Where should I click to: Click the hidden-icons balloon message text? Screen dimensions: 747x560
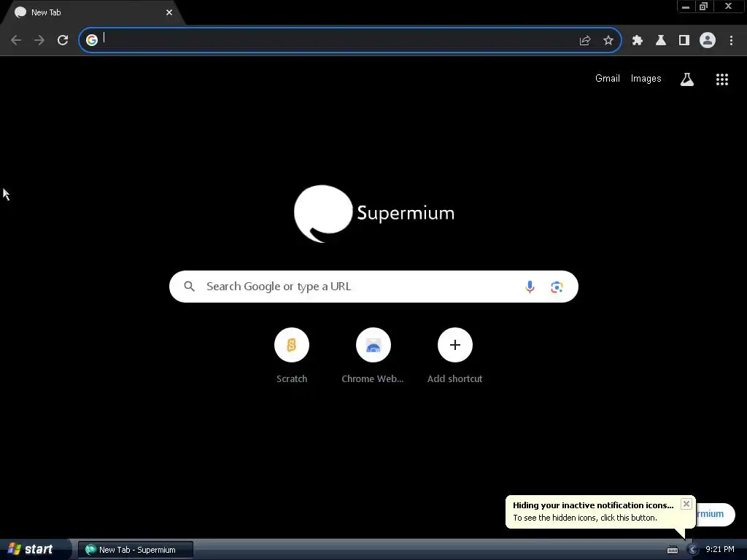coord(585,518)
